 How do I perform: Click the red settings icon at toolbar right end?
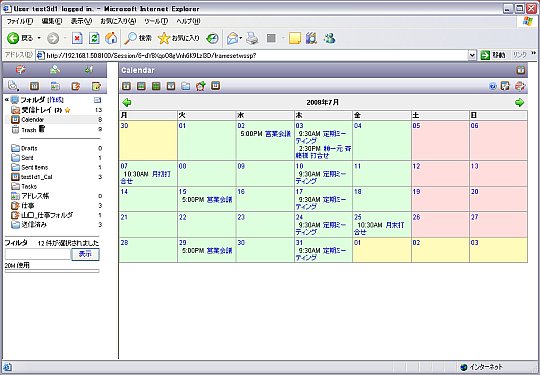[520, 86]
